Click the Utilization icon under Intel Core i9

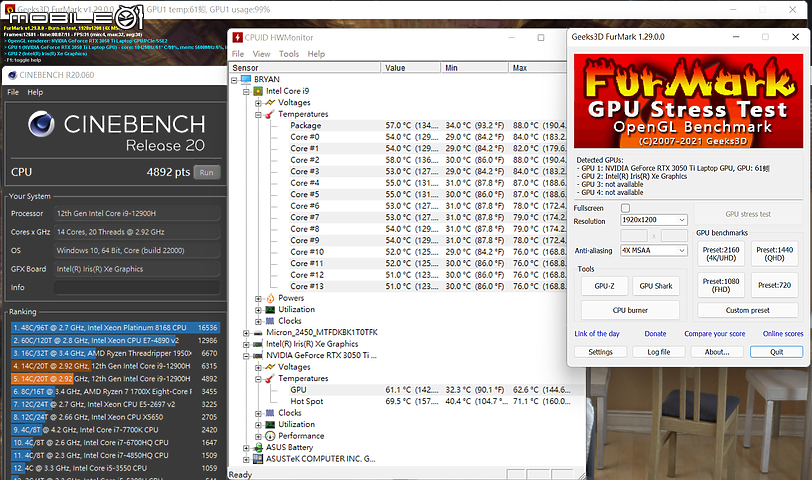click(270, 309)
